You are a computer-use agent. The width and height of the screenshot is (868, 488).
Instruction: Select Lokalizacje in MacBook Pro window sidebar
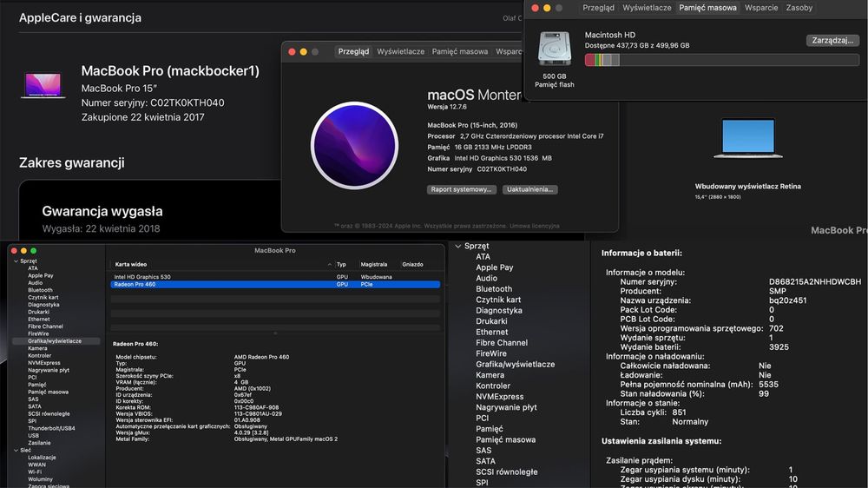point(42,458)
